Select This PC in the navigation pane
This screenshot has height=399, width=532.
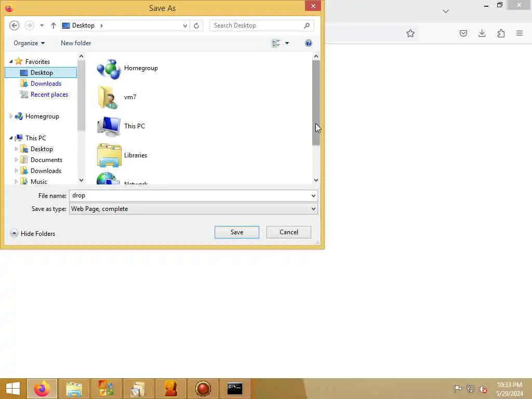pos(35,138)
